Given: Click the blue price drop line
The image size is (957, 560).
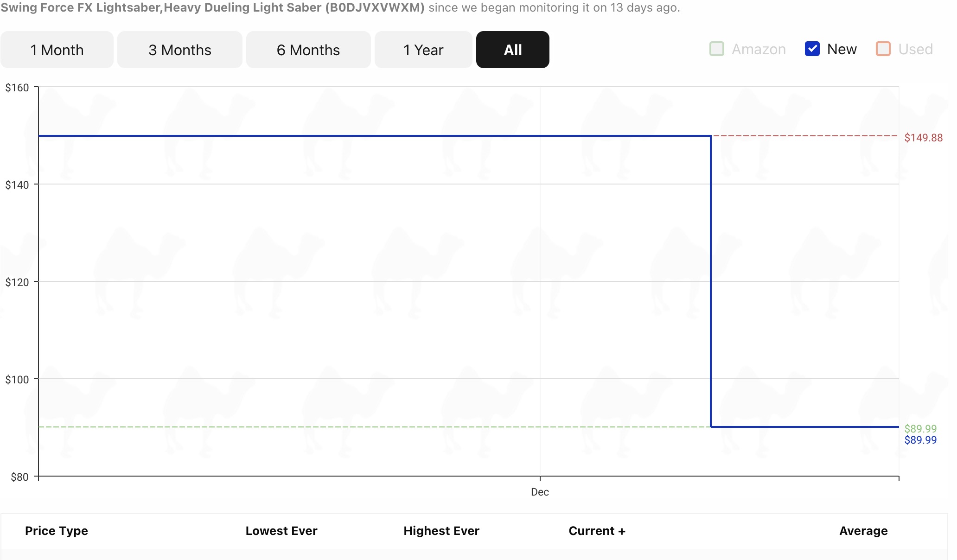Looking at the screenshot, I should 711,281.
